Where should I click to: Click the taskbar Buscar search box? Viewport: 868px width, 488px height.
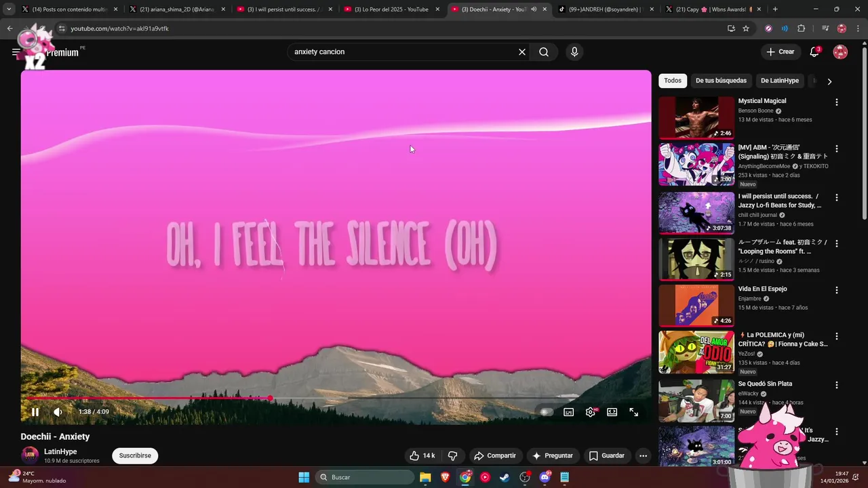click(x=365, y=477)
